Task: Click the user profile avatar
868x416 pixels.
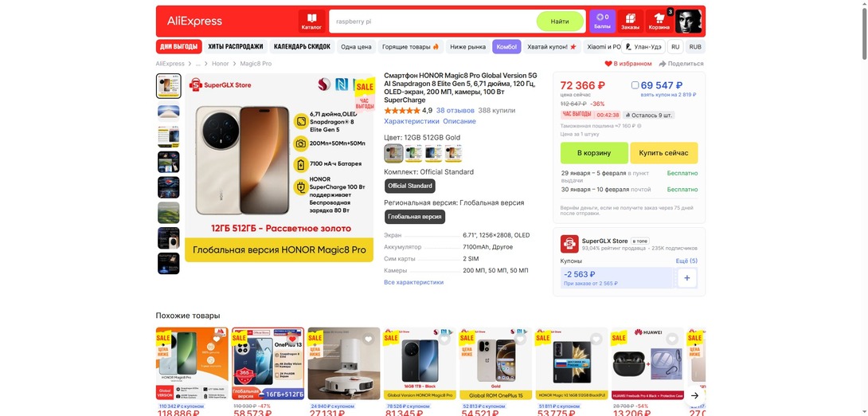Action: [x=688, y=21]
